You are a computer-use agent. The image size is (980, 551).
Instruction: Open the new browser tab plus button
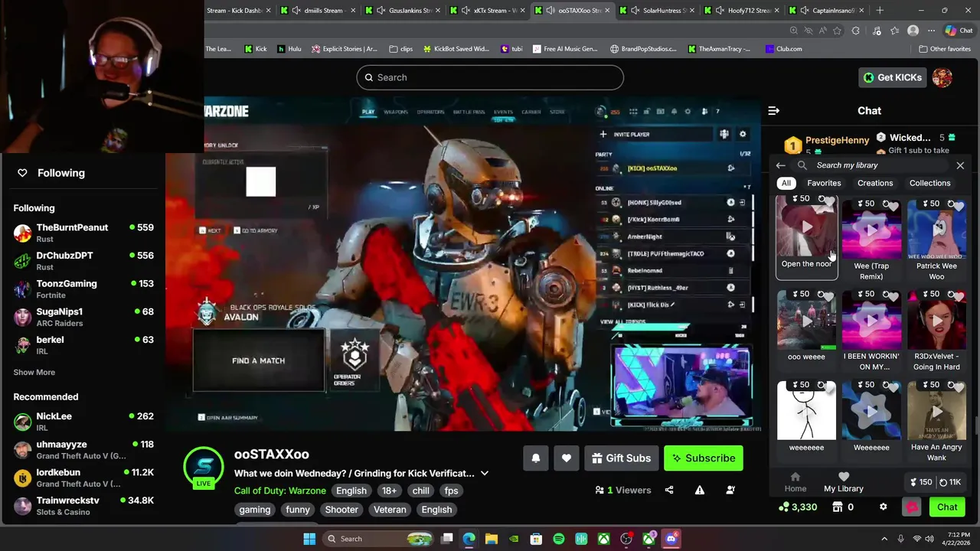pyautogui.click(x=880, y=11)
